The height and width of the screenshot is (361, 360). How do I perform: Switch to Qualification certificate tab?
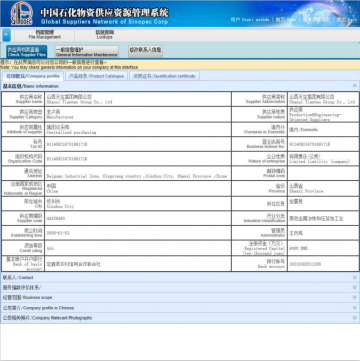pyautogui.click(x=164, y=76)
